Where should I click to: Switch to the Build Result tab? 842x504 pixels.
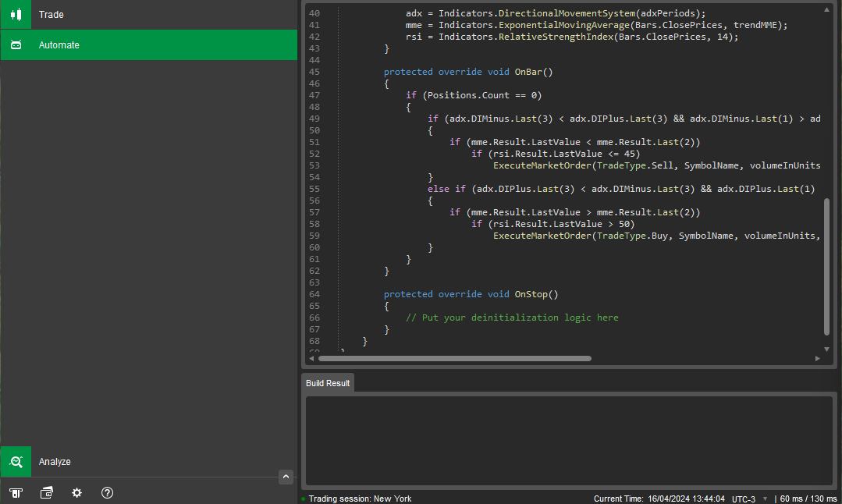pyautogui.click(x=328, y=383)
